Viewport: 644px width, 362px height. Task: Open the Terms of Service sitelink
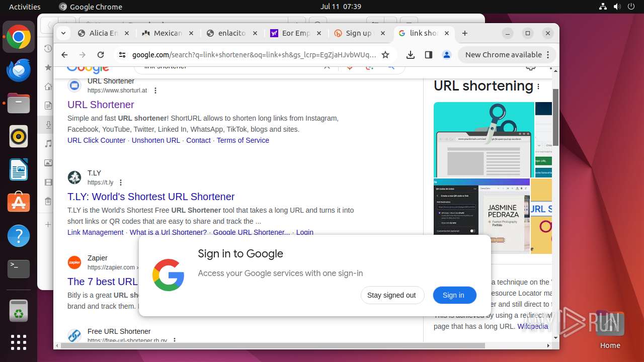pyautogui.click(x=243, y=140)
